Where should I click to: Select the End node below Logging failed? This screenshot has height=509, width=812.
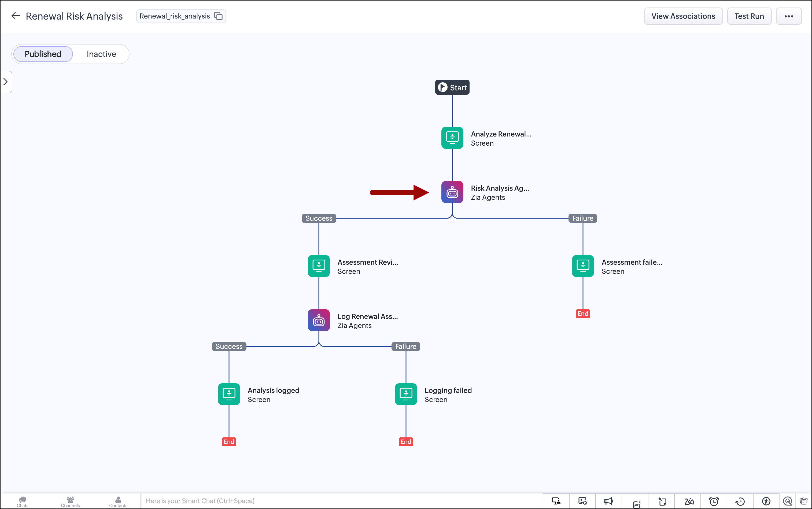406,442
